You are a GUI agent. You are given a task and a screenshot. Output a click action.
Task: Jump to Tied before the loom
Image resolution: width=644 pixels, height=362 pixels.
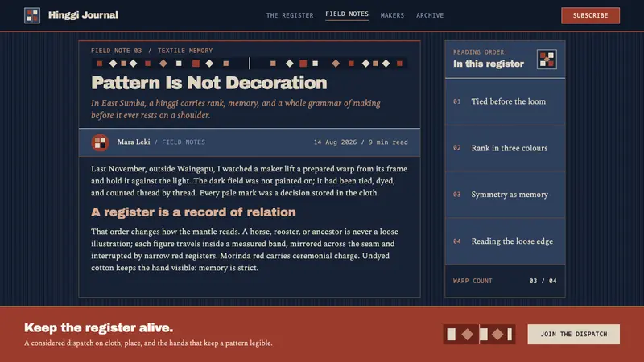click(506, 101)
